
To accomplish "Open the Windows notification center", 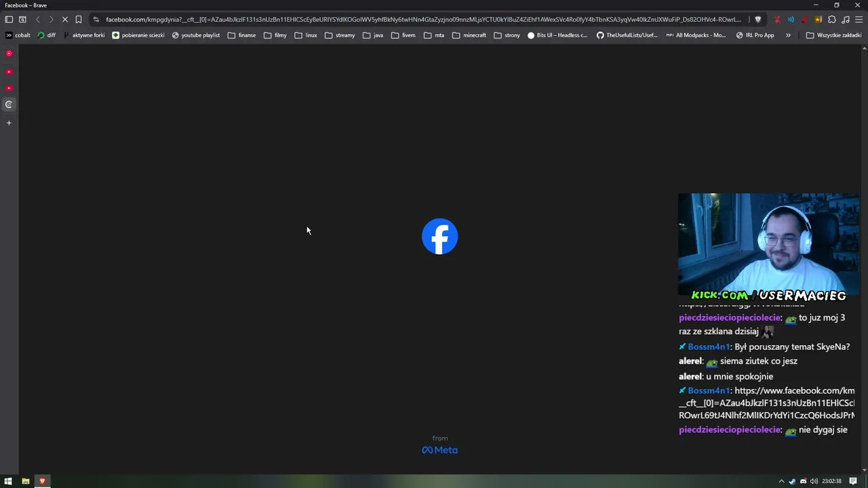I will pos(853,481).
